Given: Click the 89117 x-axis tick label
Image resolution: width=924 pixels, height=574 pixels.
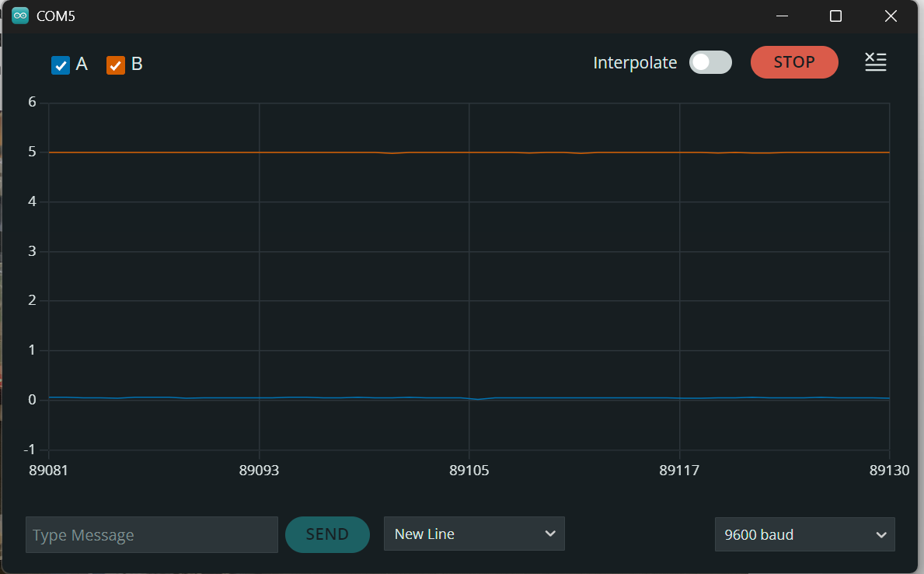Looking at the screenshot, I should click(679, 470).
